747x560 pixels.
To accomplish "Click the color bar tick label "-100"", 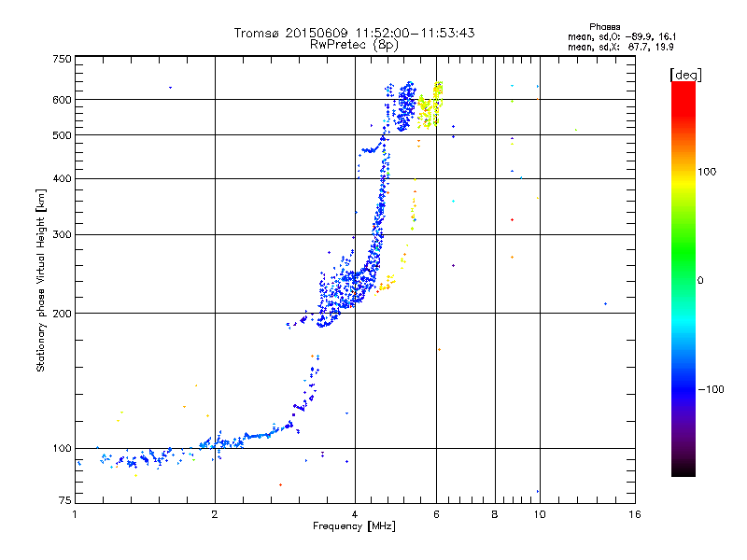I will click(x=711, y=389).
